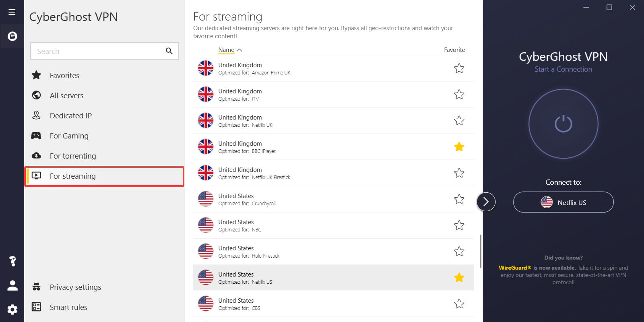Select the 'Optimized for: ITV' text
This screenshot has height=322, width=644.
click(239, 99)
